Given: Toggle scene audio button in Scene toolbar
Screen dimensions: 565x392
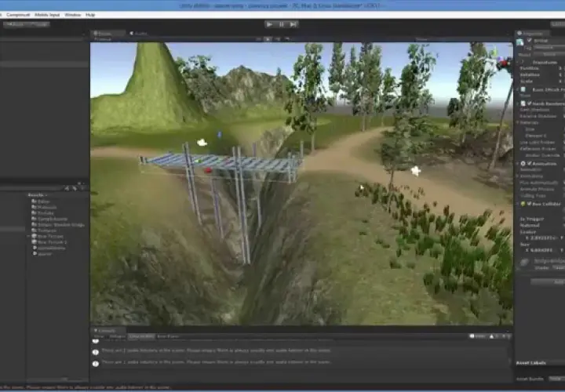Looking at the screenshot, I should tap(277, 39).
